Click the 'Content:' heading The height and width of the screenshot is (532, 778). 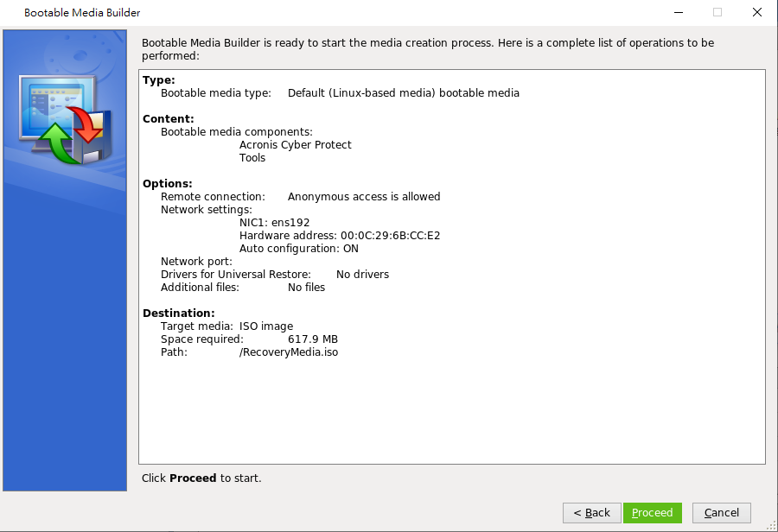(169, 118)
